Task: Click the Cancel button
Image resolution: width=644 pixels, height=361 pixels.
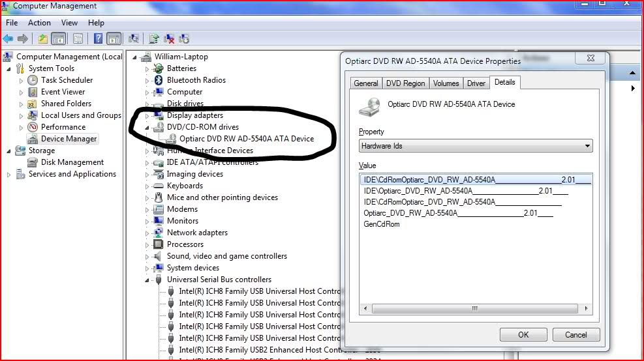Action: click(x=576, y=335)
